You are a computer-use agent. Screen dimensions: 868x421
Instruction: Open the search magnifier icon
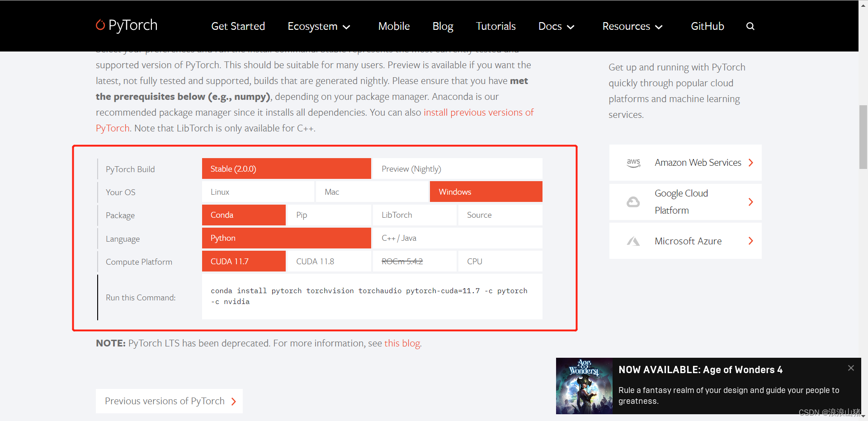(x=750, y=26)
